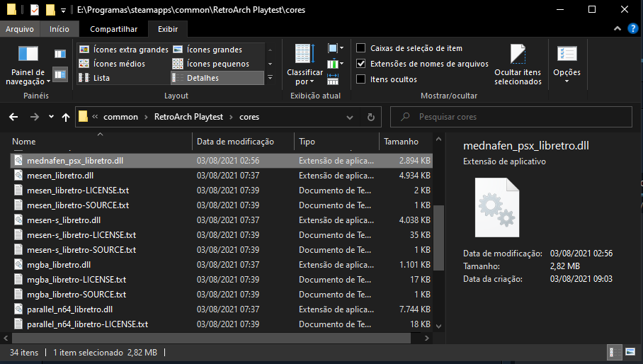Select Ícones médios layout

[112, 64]
